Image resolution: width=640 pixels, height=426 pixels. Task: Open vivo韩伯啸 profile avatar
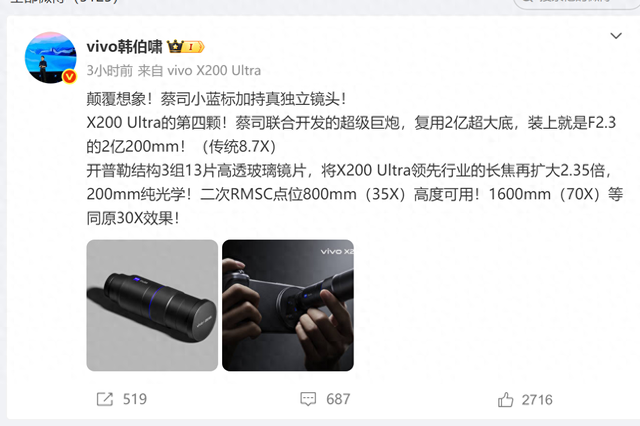click(51, 58)
